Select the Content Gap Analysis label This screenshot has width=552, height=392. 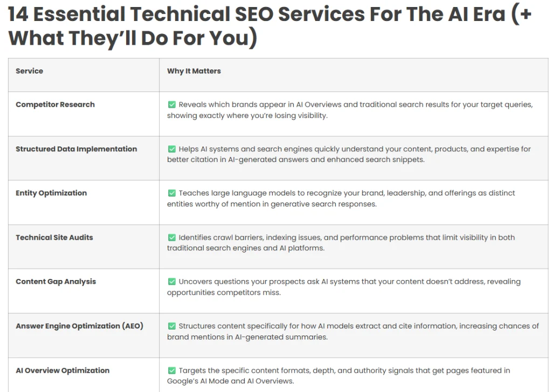pos(56,282)
